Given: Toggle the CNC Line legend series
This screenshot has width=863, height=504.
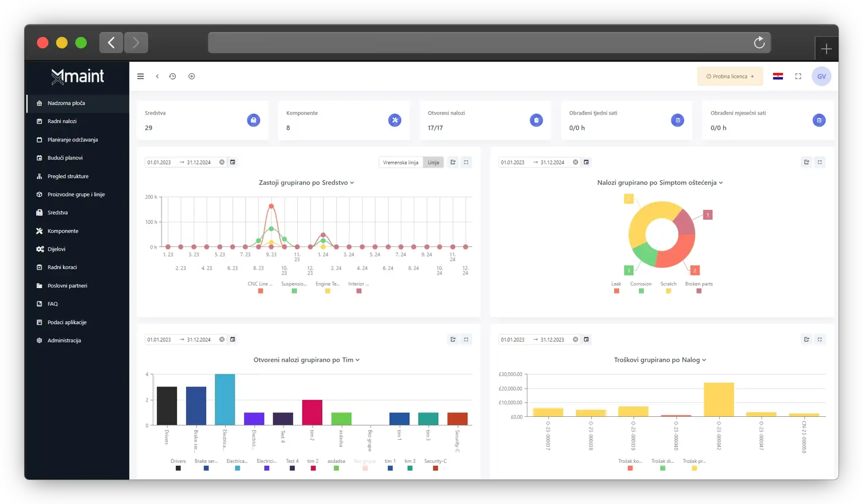Looking at the screenshot, I should [260, 287].
